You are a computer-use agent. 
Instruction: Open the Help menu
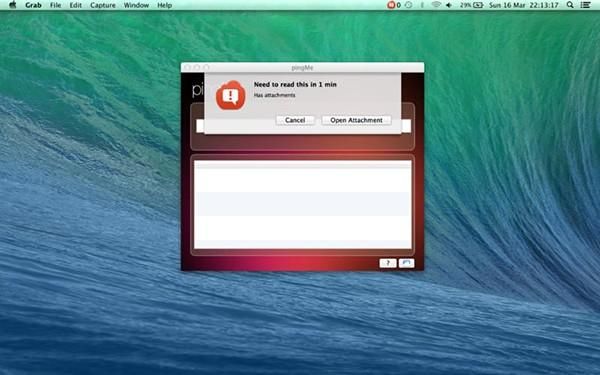(x=165, y=5)
